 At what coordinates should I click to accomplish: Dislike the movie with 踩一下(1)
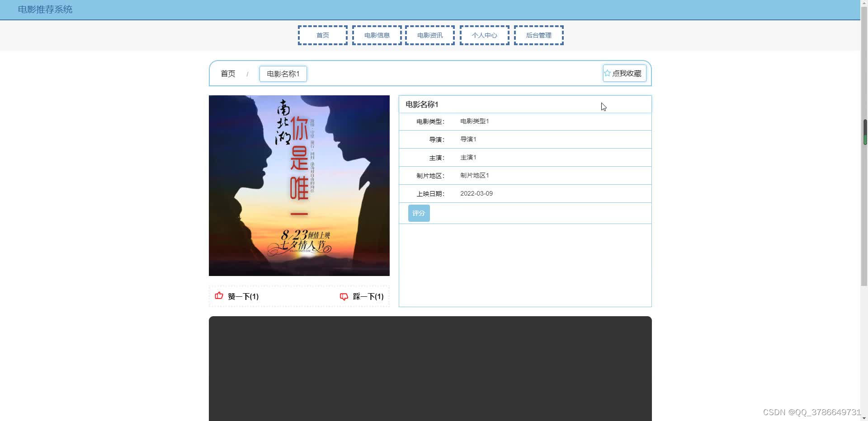click(x=362, y=296)
